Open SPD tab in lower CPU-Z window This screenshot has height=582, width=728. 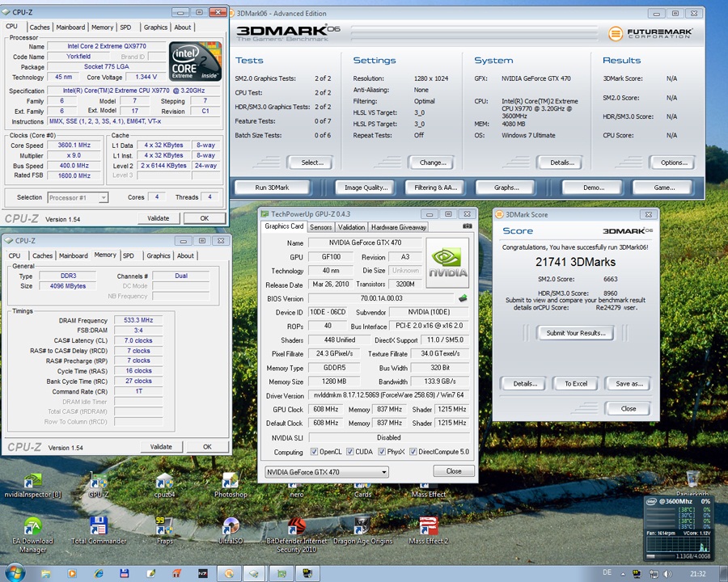(x=129, y=255)
